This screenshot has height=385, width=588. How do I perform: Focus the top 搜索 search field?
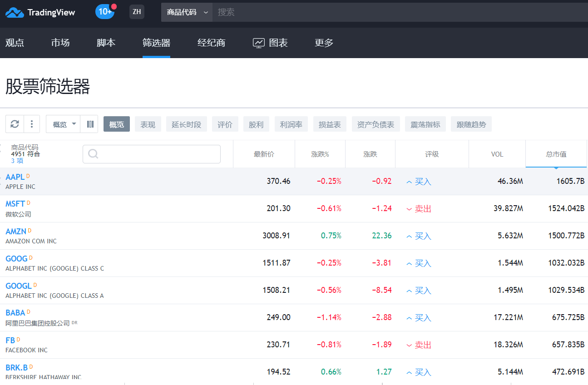(400, 12)
